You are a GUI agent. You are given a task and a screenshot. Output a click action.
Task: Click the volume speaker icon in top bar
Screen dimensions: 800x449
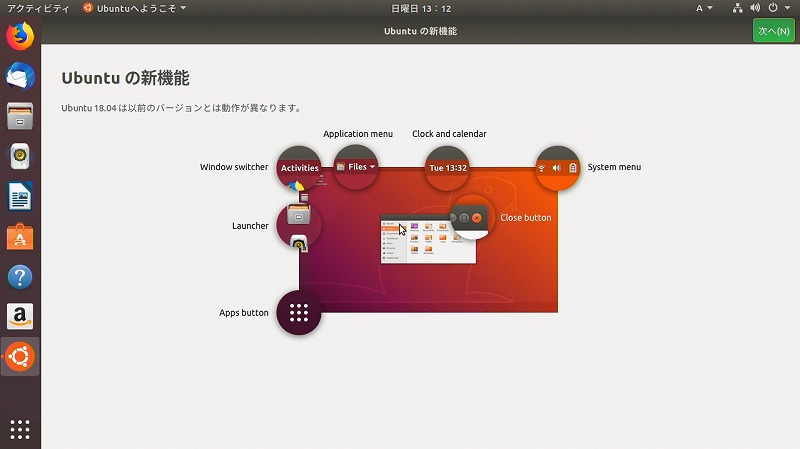pyautogui.click(x=755, y=8)
